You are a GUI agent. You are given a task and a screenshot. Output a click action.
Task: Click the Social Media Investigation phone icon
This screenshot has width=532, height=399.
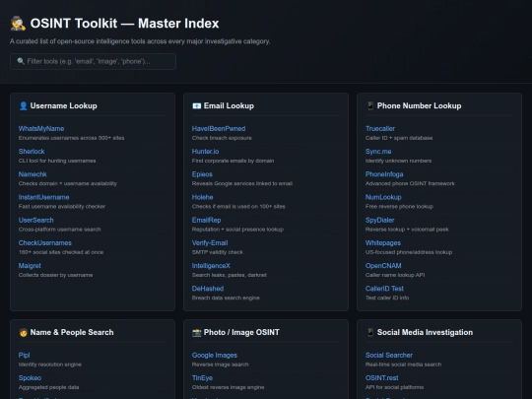coord(370,333)
